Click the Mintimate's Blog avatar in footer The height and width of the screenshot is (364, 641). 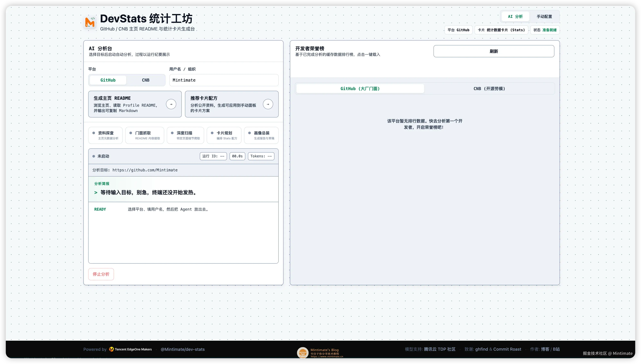pyautogui.click(x=302, y=353)
